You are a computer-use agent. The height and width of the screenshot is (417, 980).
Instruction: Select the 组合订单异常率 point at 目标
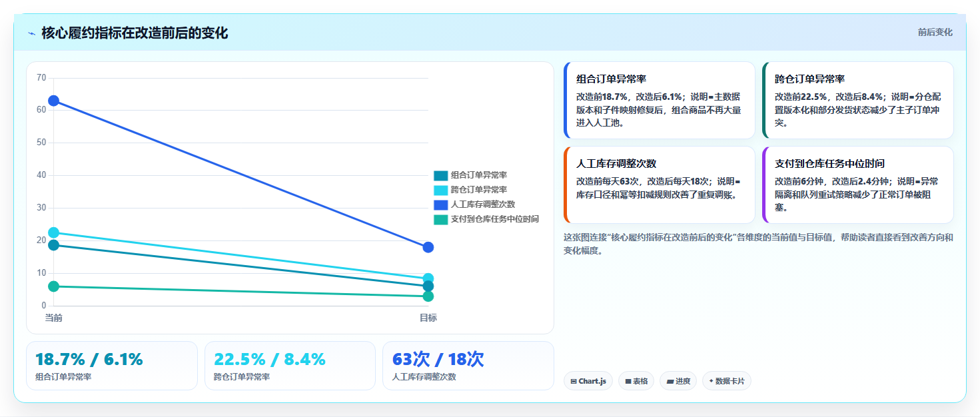(428, 286)
